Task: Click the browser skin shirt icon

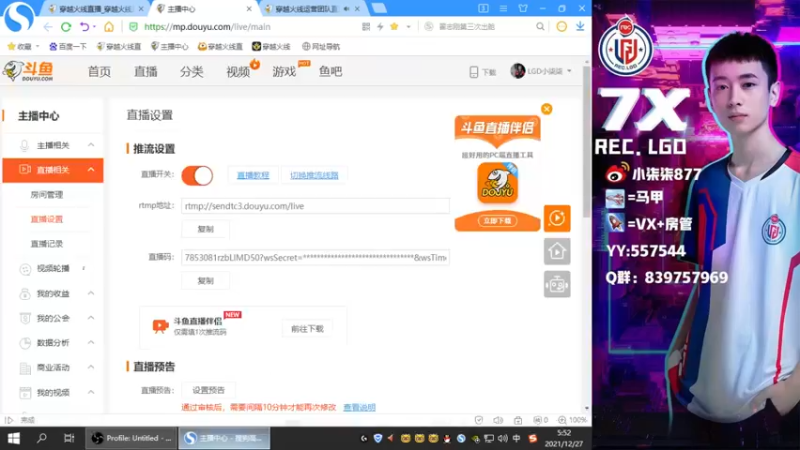Action: pyautogui.click(x=523, y=8)
